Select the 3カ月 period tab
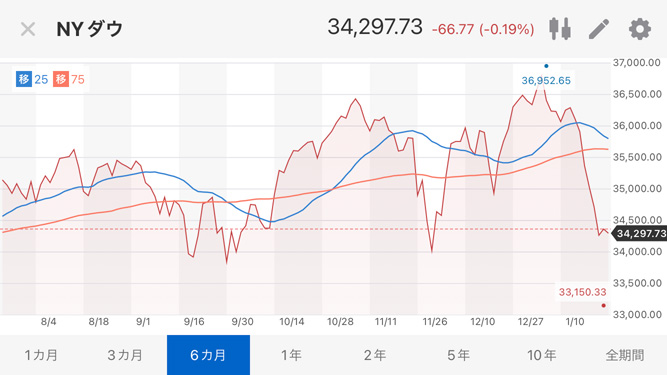Viewport: 667px width, 375px height. (x=125, y=355)
